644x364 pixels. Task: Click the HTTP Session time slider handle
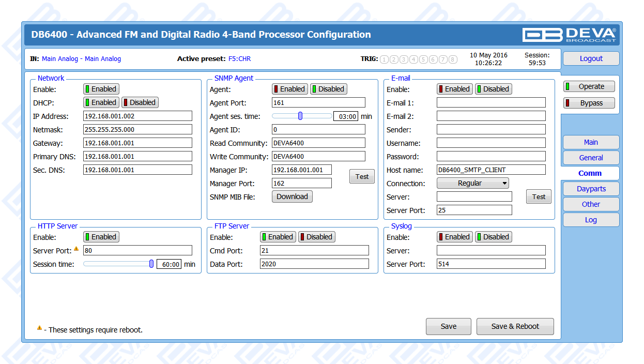(x=151, y=264)
